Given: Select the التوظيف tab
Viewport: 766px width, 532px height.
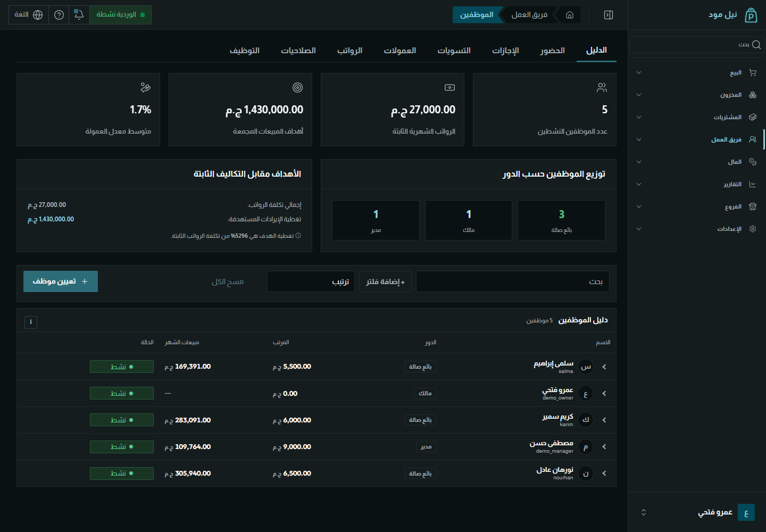Looking at the screenshot, I should (245, 51).
